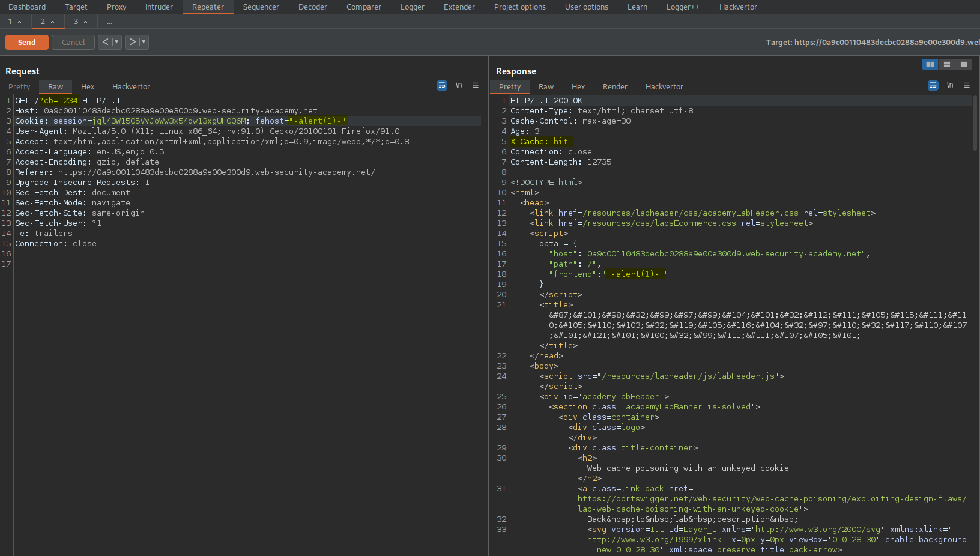Switch Response view to Hex
Image resolution: width=980 pixels, height=556 pixels.
[x=578, y=87]
